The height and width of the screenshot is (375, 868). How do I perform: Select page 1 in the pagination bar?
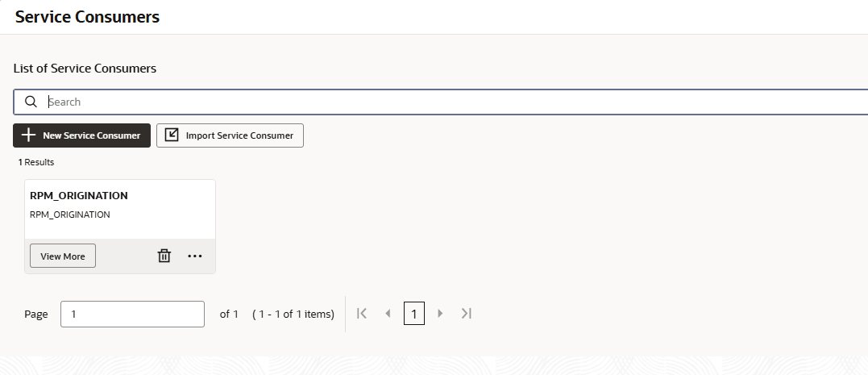tap(413, 314)
